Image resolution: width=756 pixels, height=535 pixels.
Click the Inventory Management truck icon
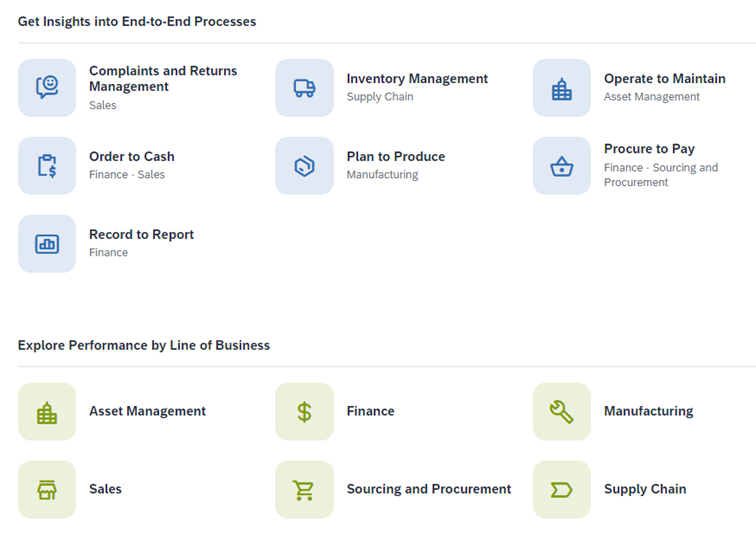point(304,88)
